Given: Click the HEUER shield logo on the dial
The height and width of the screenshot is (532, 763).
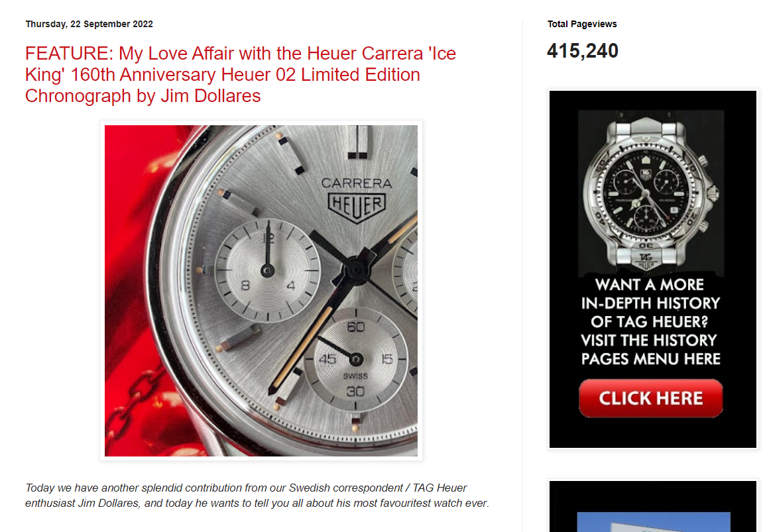Looking at the screenshot, I should pyautogui.click(x=357, y=207).
